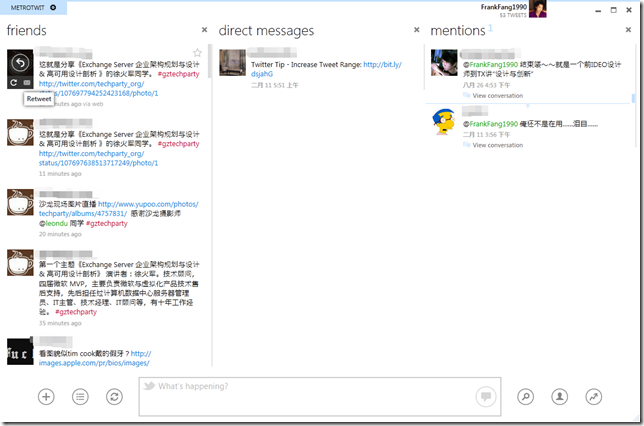Click the Twitter Tip message timestamp
The image size is (644, 426).
pyautogui.click(x=275, y=85)
